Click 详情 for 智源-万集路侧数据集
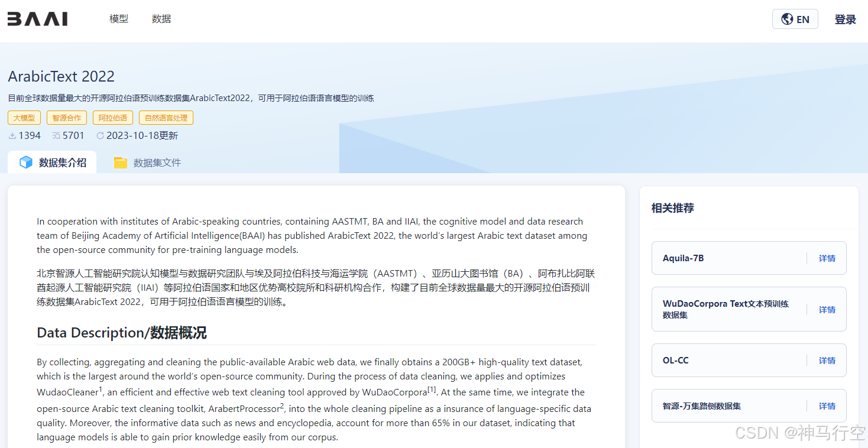The image size is (868, 448). click(827, 406)
